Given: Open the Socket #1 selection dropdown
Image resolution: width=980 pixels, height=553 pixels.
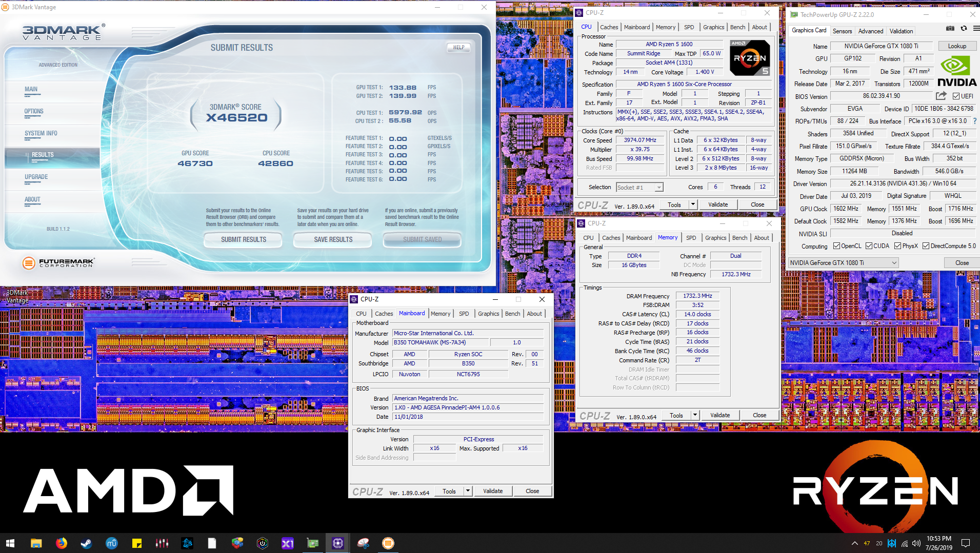Looking at the screenshot, I should click(639, 187).
